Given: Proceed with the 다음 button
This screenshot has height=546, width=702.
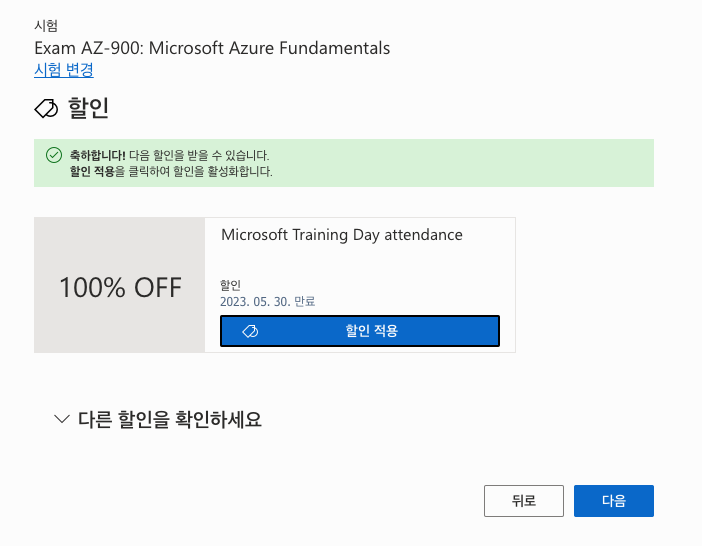Looking at the screenshot, I should point(614,501).
